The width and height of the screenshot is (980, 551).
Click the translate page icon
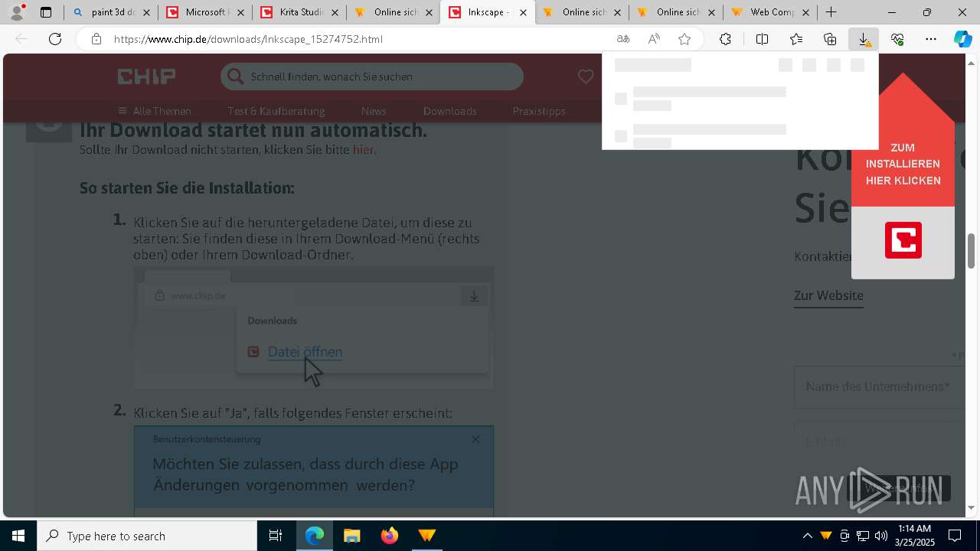pos(623,39)
